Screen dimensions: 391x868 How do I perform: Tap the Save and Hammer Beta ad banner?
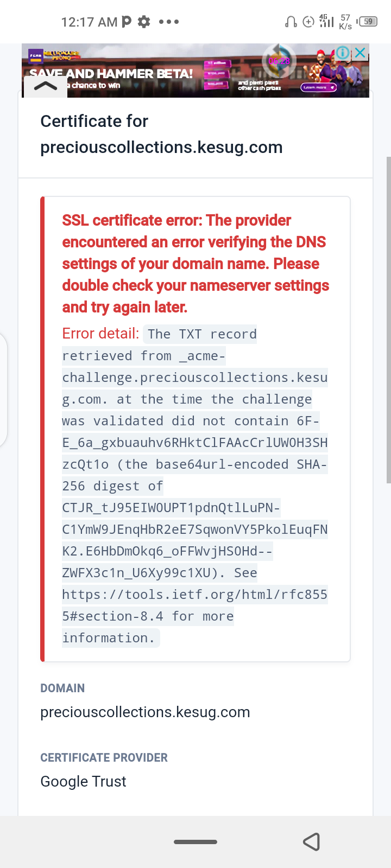136,73
